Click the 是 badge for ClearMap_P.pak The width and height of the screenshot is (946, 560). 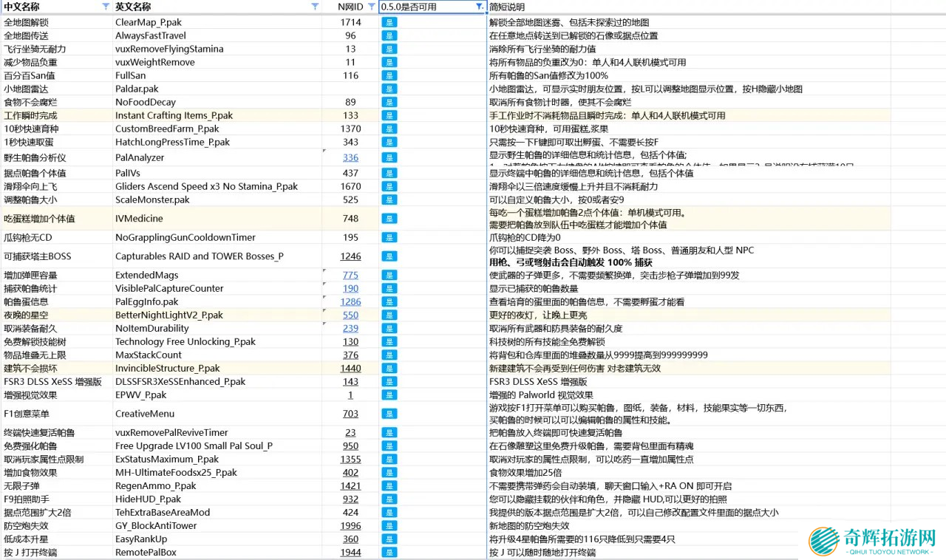(389, 22)
